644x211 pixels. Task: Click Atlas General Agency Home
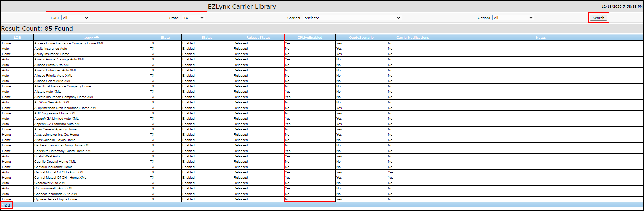55,129
